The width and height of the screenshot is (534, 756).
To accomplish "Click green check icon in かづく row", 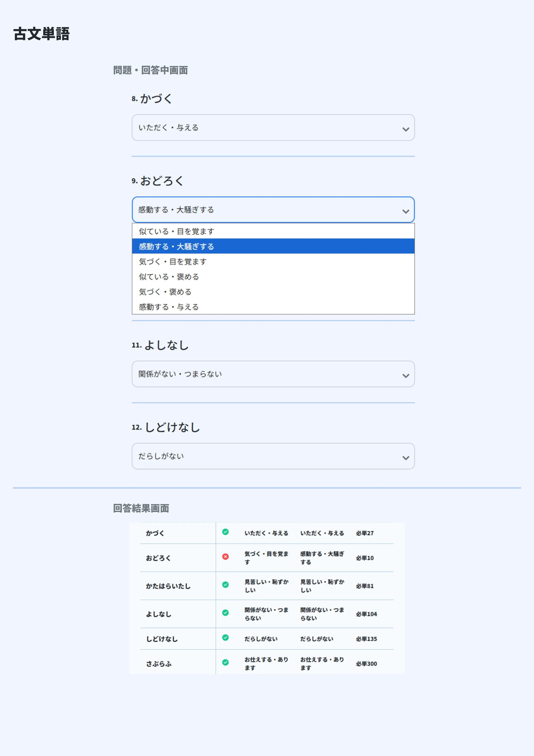I will pyautogui.click(x=225, y=532).
